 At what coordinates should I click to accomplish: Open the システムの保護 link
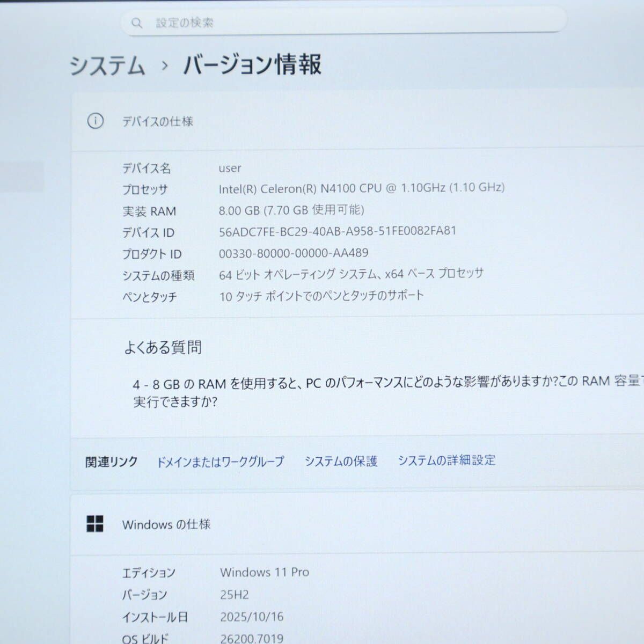[x=341, y=461]
